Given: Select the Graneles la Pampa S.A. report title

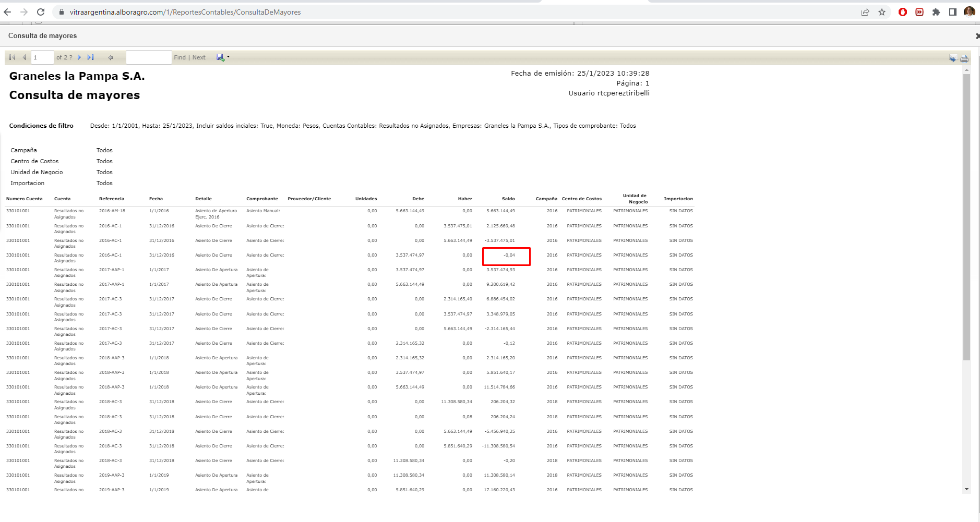Looking at the screenshot, I should coord(77,76).
